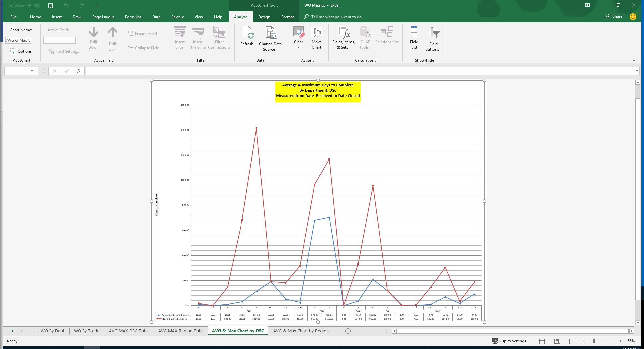Open the WO By Trade sheet tab
The height and width of the screenshot is (349, 644).
point(86,331)
